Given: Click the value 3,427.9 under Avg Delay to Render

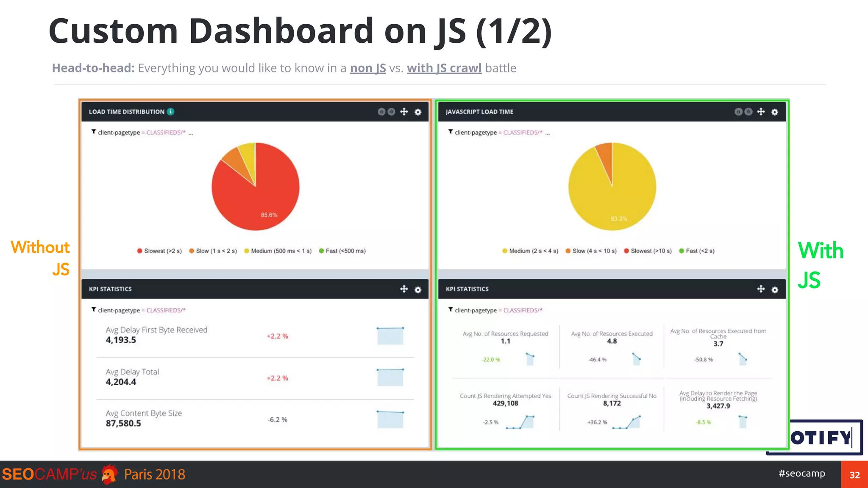Looking at the screenshot, I should point(718,406).
